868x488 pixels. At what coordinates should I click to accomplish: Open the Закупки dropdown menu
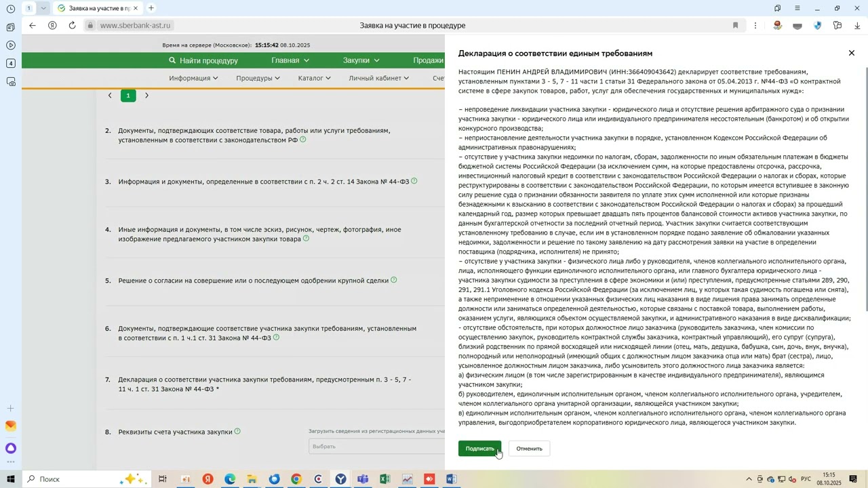[361, 60]
